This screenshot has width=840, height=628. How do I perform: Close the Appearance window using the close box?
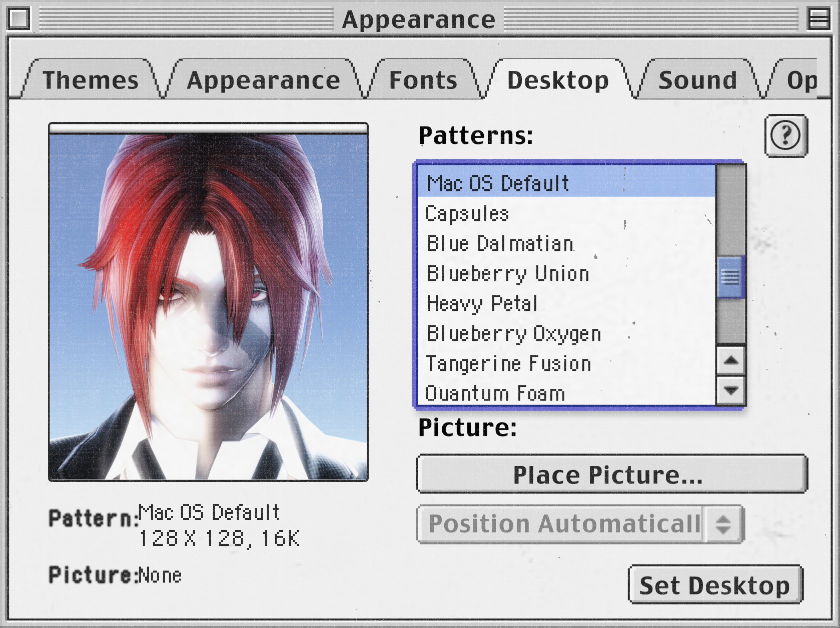(19, 19)
